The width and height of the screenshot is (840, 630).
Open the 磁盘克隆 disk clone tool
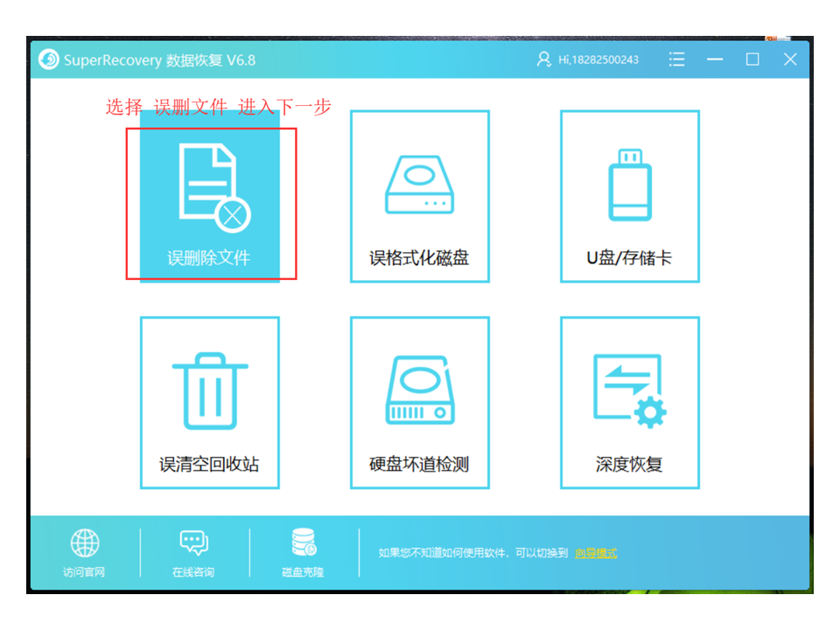coord(304,552)
